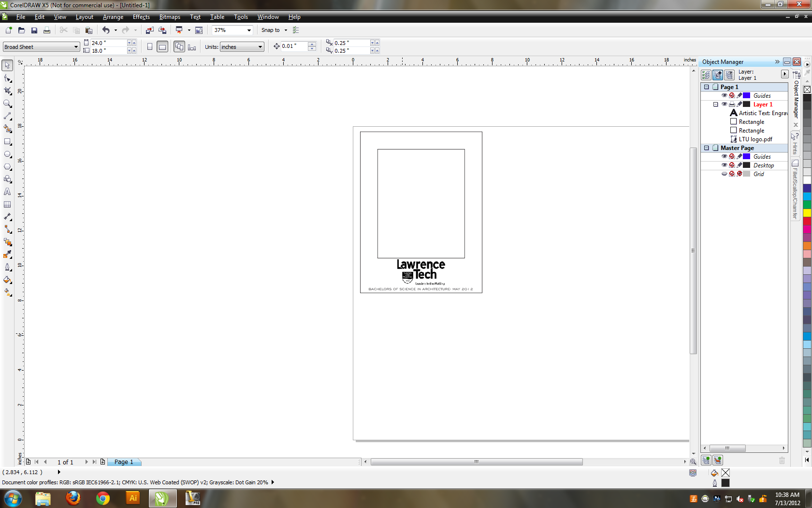Select the Outline Pen tool
The width and height of the screenshot is (812, 508).
point(7,267)
